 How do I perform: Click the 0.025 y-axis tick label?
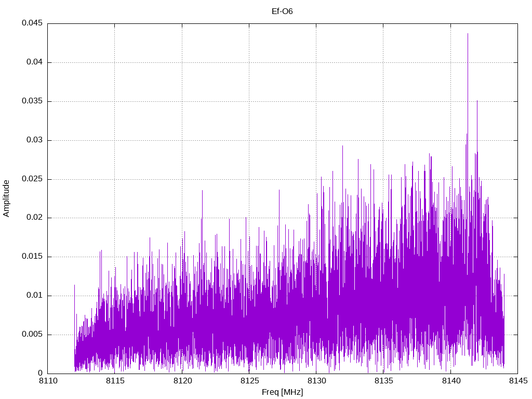point(32,179)
